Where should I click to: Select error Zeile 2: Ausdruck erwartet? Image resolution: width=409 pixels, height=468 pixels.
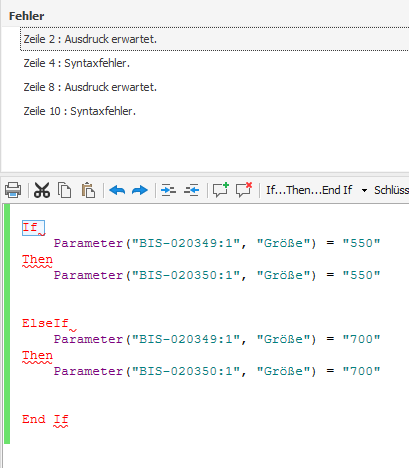(214, 39)
